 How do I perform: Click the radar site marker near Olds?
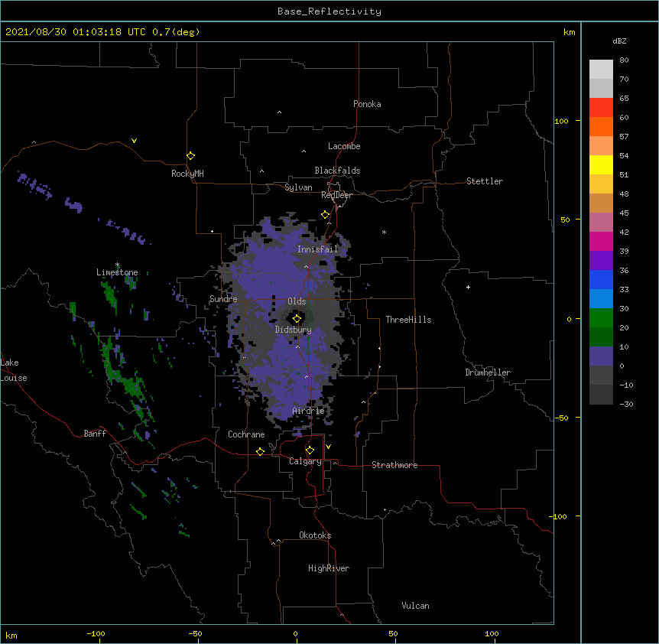click(297, 319)
